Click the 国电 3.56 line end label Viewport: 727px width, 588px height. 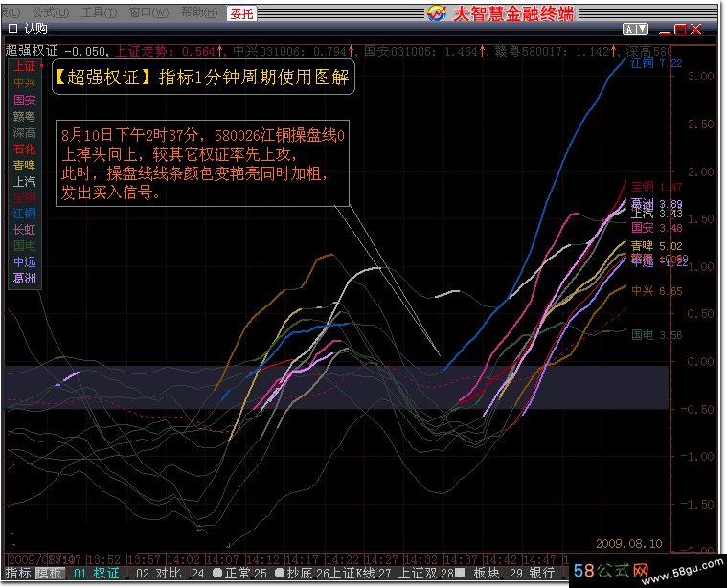656,335
